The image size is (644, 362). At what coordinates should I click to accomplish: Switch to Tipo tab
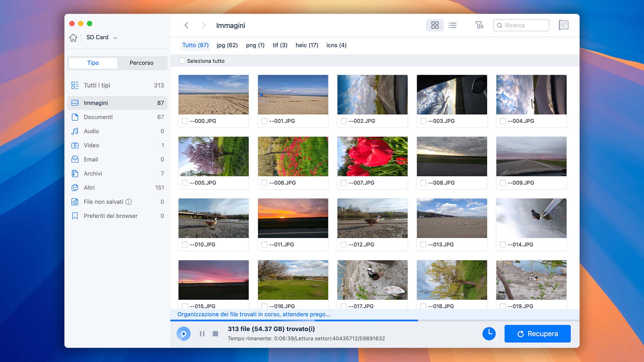point(93,63)
